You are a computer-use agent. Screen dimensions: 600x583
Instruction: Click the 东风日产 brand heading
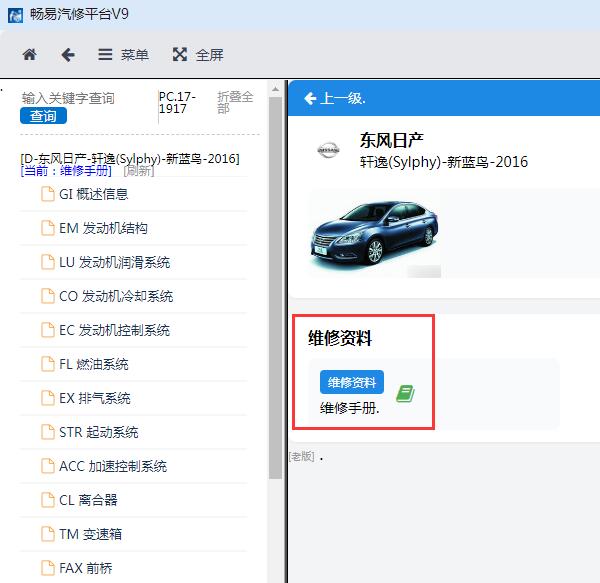[391, 140]
